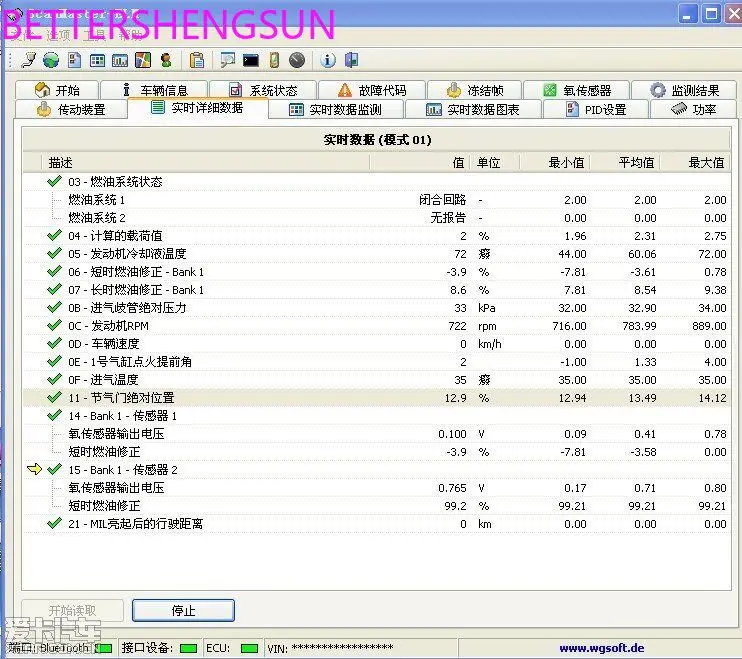Toggle checkmark for 04 - 计算的载荷值
The image size is (742, 659).
pyautogui.click(x=54, y=235)
